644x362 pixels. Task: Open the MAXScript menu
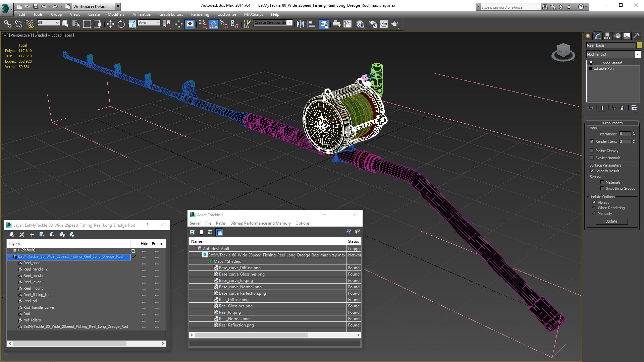click(x=253, y=14)
